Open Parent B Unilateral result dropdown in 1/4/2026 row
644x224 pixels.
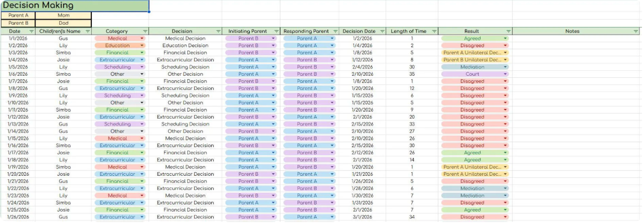(x=505, y=60)
